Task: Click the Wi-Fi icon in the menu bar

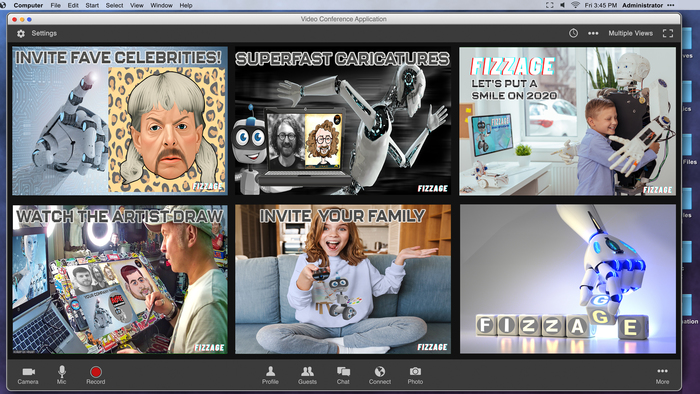Action: click(x=575, y=5)
